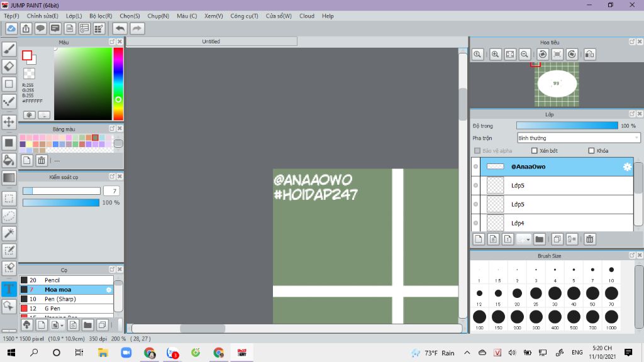Rotate canvas left in Navigator
This screenshot has width=644, height=362.
point(543,54)
